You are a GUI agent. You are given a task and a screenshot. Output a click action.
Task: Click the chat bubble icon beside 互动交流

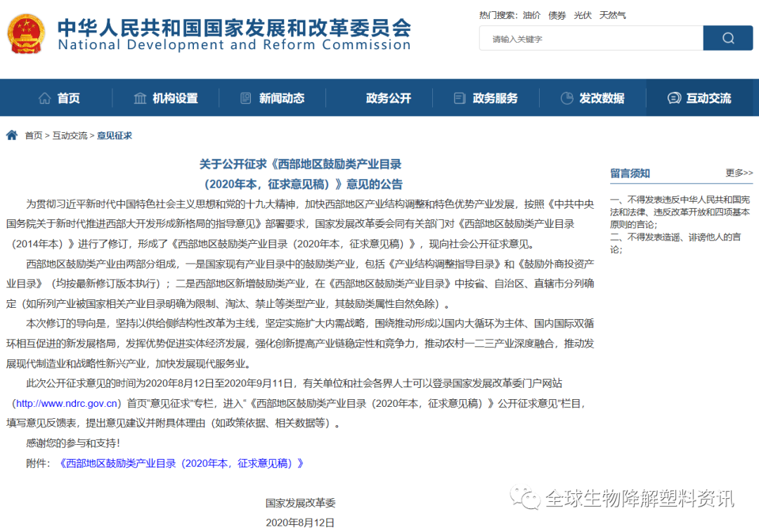tap(674, 98)
